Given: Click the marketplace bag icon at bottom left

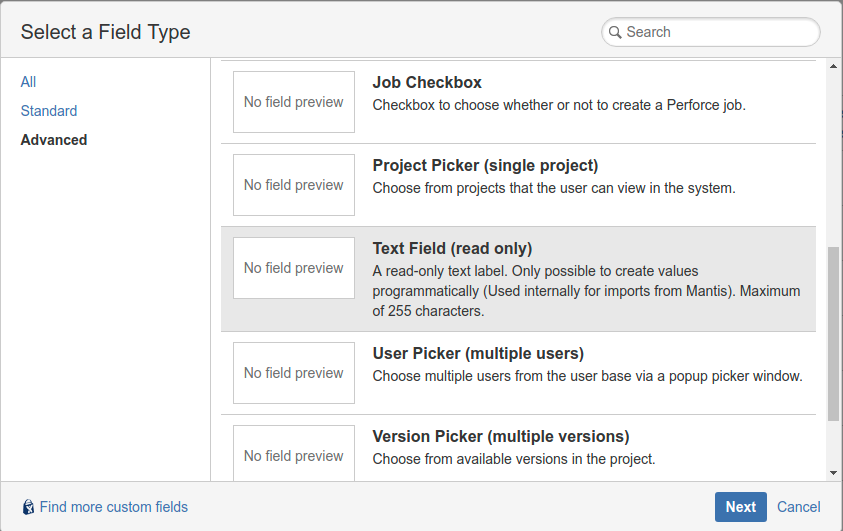Looking at the screenshot, I should click(28, 507).
